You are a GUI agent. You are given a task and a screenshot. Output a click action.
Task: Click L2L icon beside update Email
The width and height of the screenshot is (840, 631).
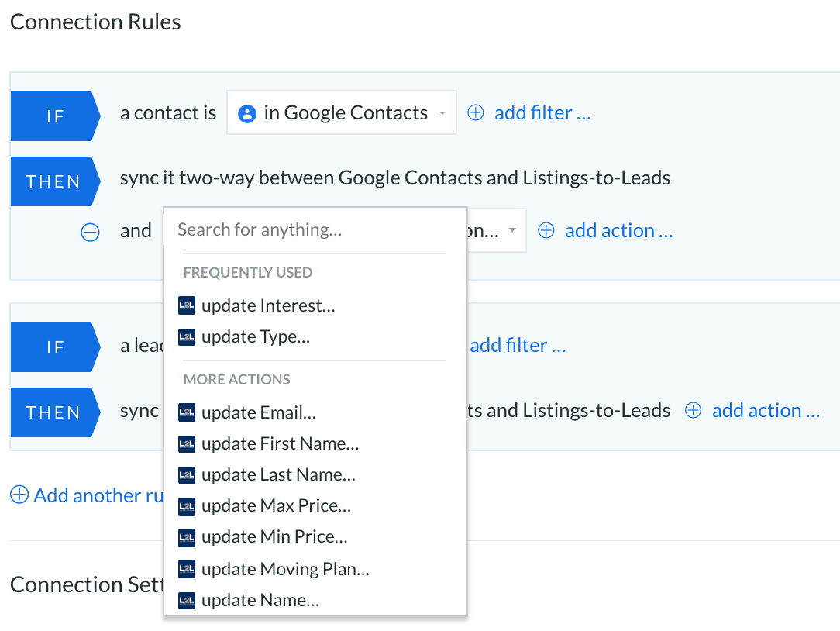click(x=187, y=412)
